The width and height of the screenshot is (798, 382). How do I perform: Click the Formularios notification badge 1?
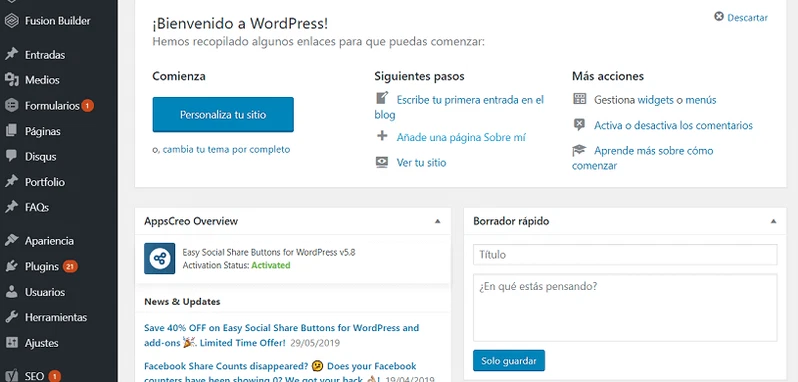click(87, 106)
